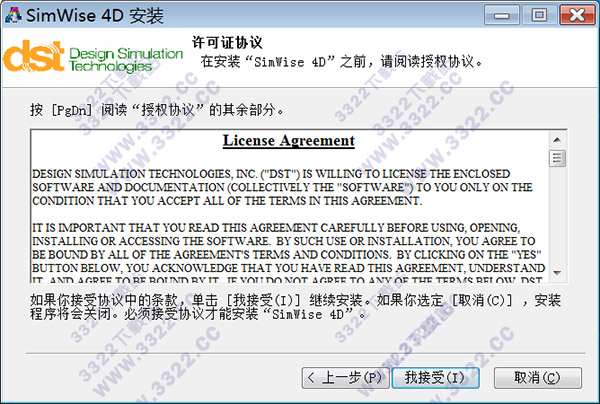Click the SimWise 4D title bar icon
Image resolution: width=600 pixels, height=404 pixels.
click(x=13, y=15)
